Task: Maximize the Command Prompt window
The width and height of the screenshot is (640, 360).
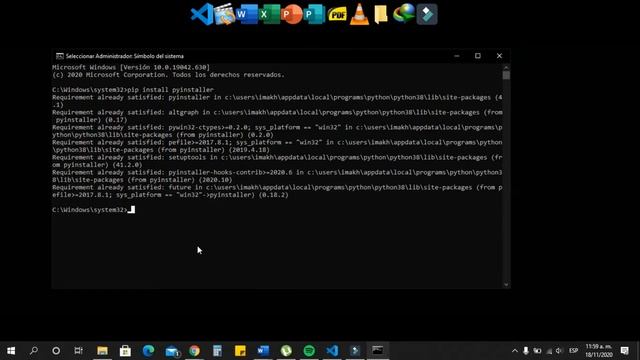Action: 478,56
